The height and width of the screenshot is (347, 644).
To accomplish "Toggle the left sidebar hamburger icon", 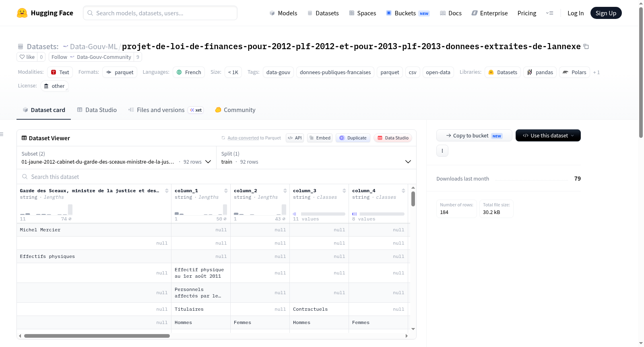I will click(2, 134).
